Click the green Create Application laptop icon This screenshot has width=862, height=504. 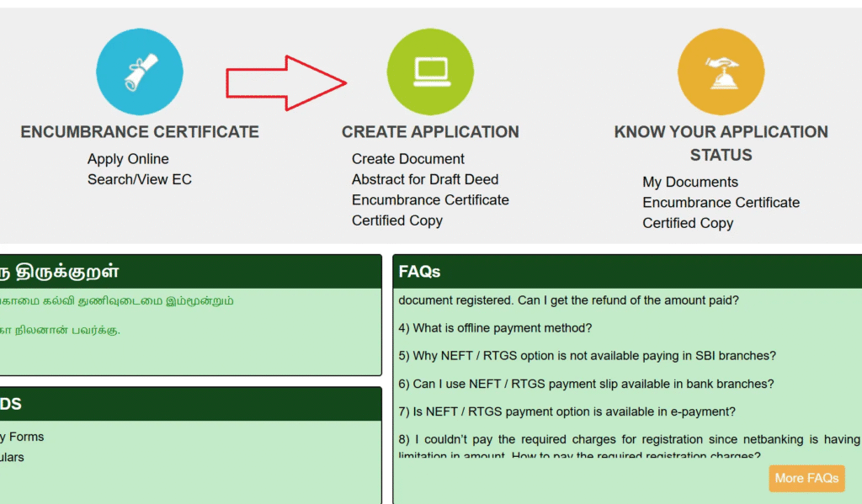click(430, 72)
